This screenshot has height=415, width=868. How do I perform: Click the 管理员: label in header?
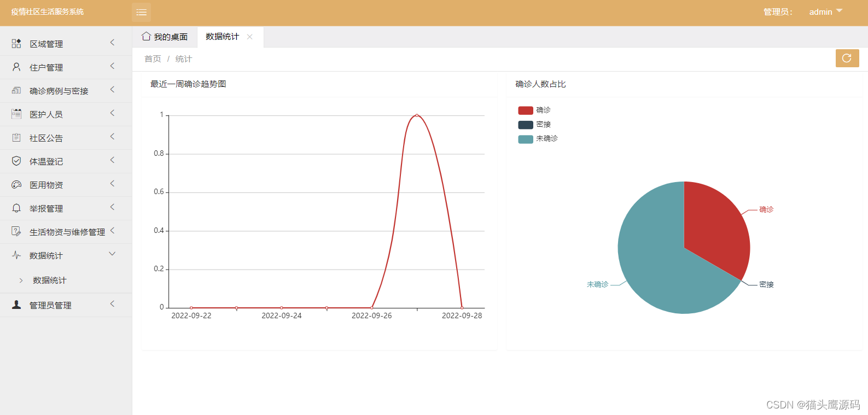click(778, 12)
